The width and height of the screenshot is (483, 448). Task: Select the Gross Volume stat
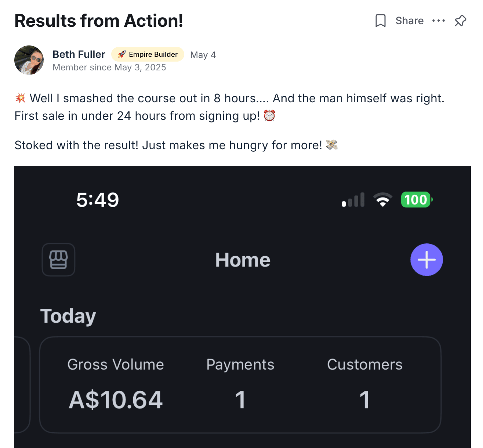[116, 365]
